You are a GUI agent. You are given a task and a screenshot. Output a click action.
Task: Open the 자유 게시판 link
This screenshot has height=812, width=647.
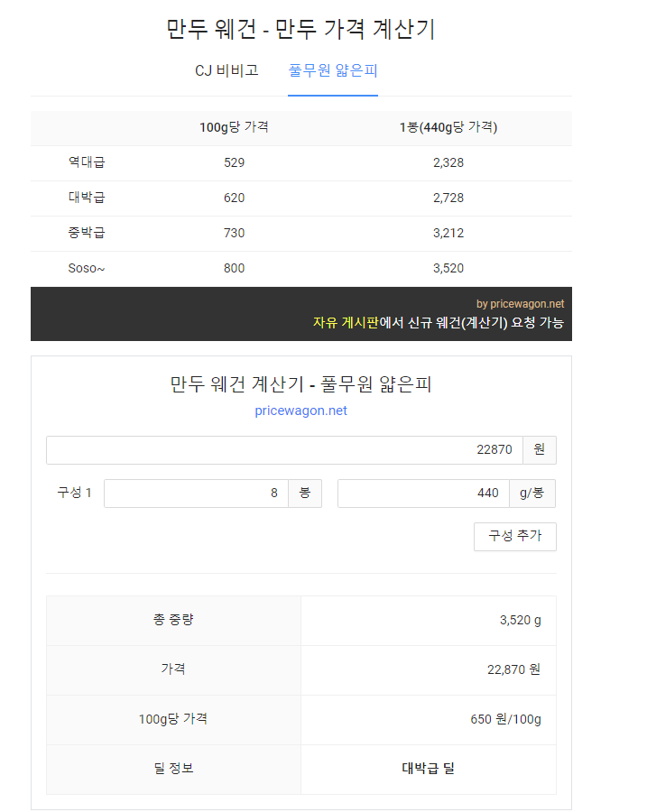click(x=346, y=323)
